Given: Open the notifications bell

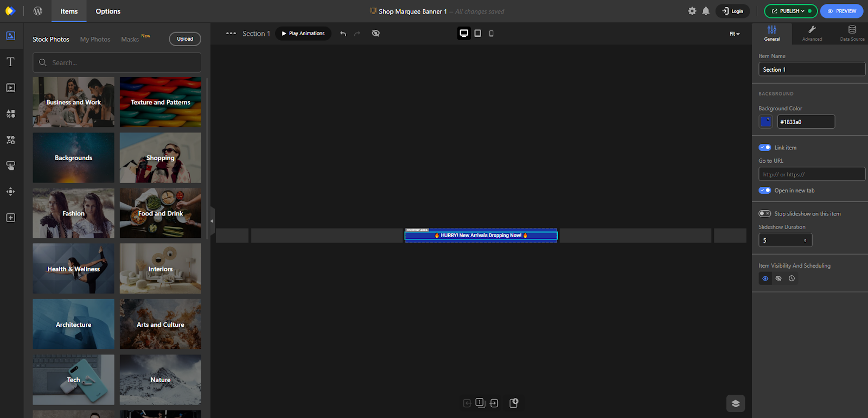Looking at the screenshot, I should point(706,11).
